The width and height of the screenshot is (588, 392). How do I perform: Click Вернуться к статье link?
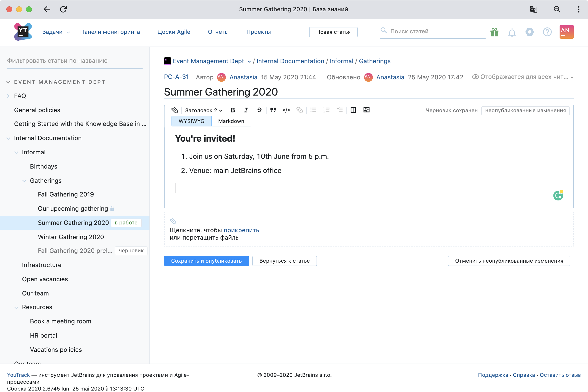(x=284, y=261)
